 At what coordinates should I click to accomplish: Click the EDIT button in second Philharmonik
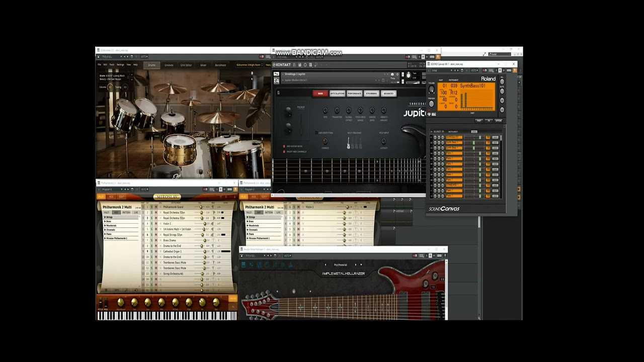pyautogui.click(x=264, y=197)
